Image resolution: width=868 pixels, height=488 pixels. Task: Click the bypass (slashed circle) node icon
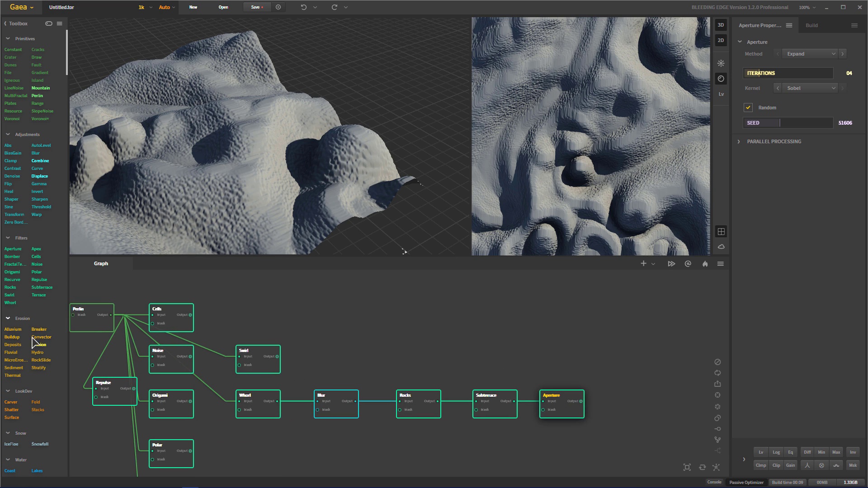[717, 362]
